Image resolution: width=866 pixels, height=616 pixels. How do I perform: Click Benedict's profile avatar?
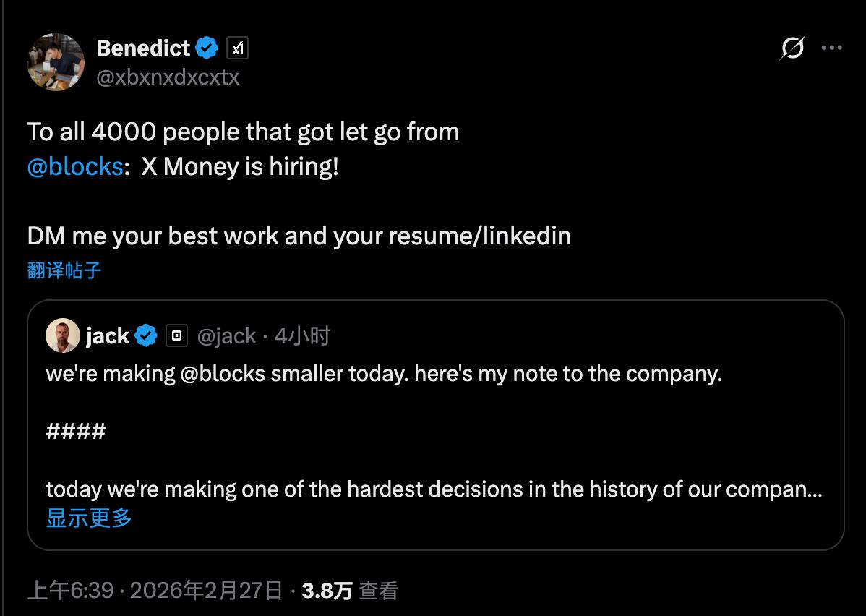(x=56, y=62)
